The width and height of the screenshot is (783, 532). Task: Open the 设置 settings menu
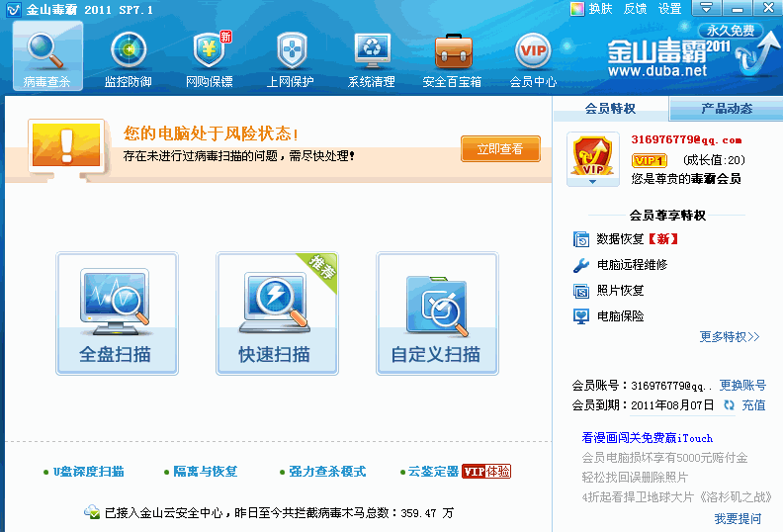tap(669, 9)
